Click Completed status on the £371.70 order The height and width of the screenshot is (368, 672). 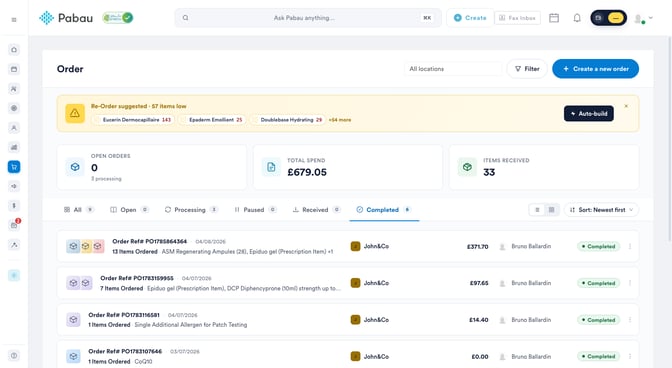(x=598, y=246)
